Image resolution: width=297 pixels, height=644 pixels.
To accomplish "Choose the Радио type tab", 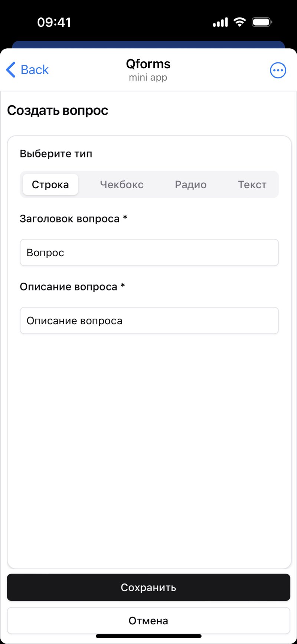I will coord(191,185).
